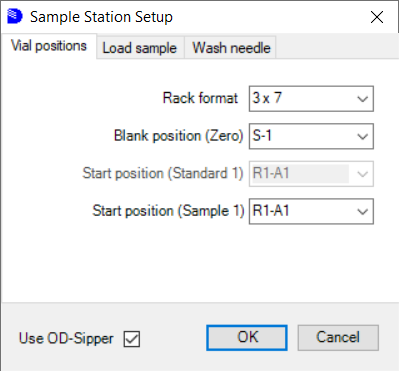Dismiss the dialog with the Cancel button
Viewport: 399px width, 371px height.
tap(338, 338)
